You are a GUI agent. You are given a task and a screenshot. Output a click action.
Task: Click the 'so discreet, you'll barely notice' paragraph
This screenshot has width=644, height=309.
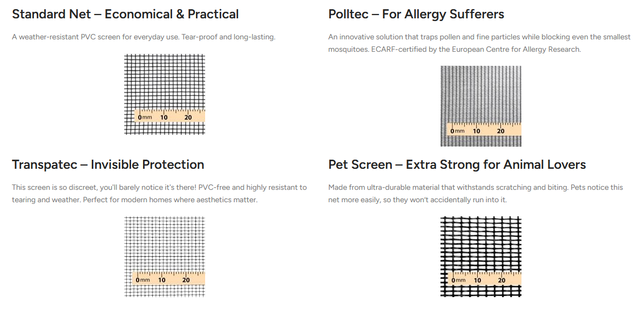159,194
